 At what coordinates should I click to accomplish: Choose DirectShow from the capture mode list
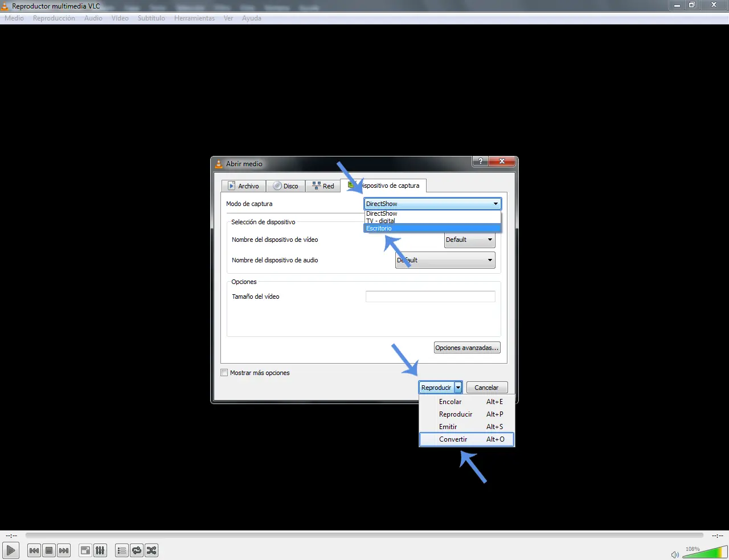(432, 213)
